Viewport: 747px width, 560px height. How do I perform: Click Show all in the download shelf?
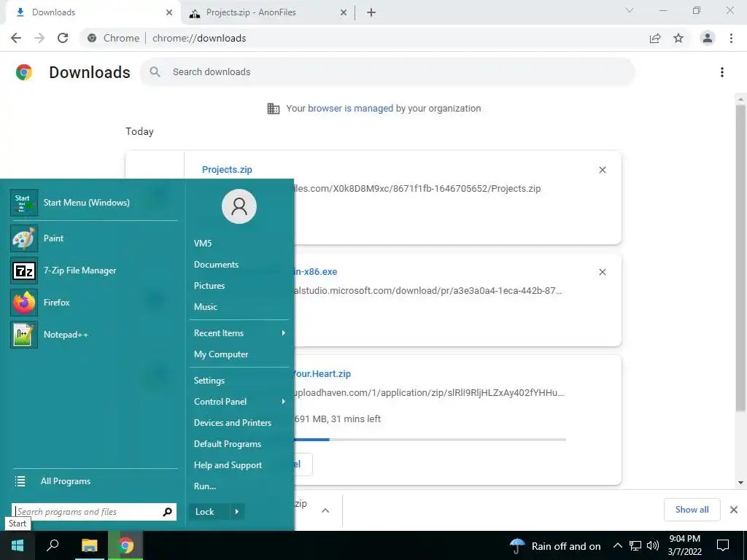click(692, 510)
